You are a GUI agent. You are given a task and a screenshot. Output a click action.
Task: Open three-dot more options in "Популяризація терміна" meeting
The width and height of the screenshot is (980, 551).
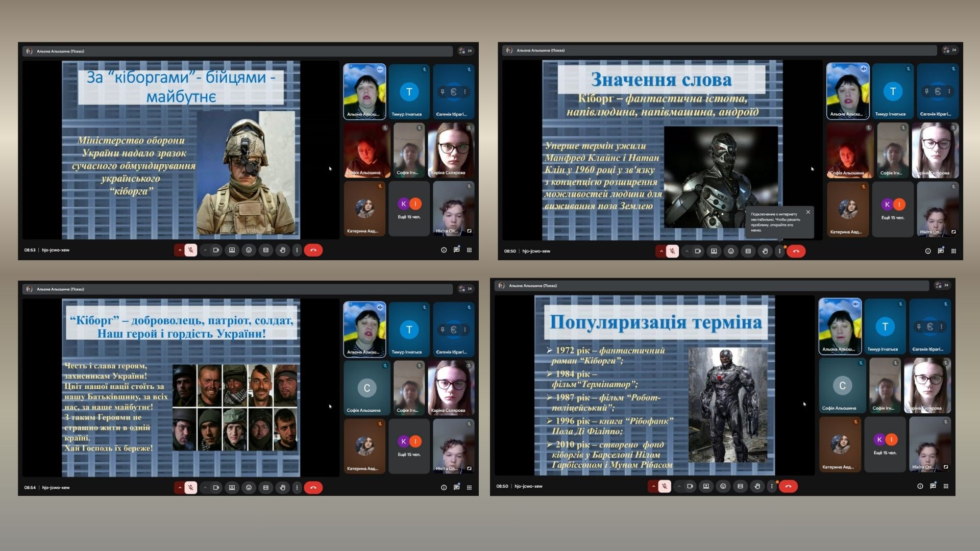(772, 486)
